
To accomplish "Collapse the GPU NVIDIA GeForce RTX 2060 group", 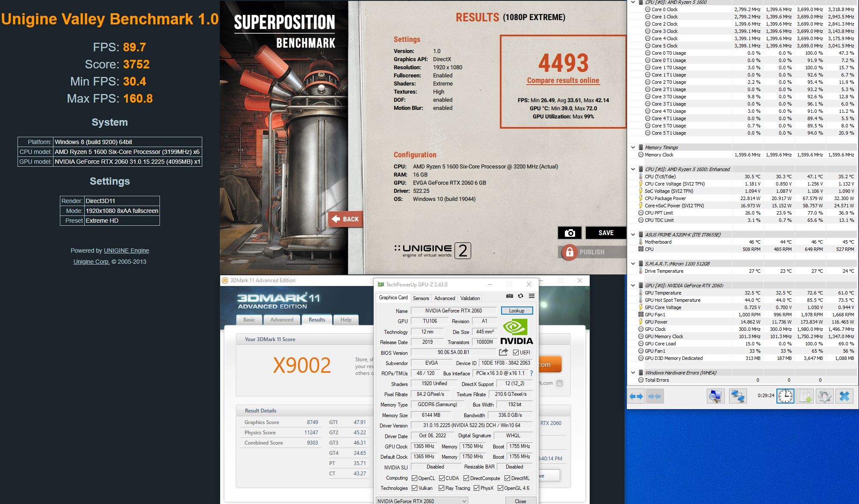I will click(x=633, y=286).
